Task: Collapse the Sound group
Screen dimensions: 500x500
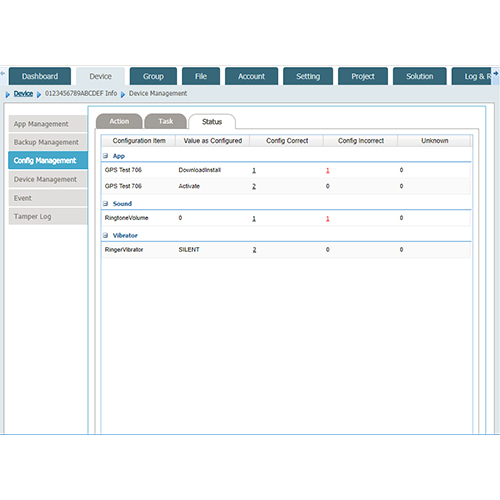Action: pos(105,203)
